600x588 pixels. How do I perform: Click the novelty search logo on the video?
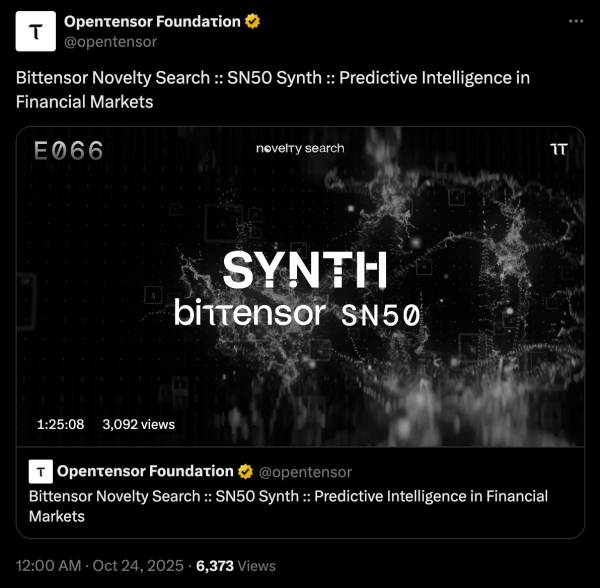[300, 148]
